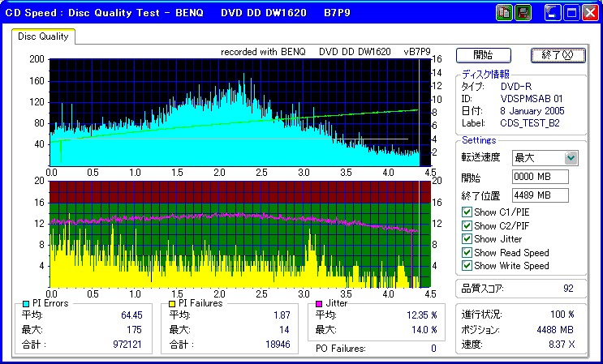The width and height of the screenshot is (603, 364).
Task: Maximize the CD Speed window
Action: (571, 13)
